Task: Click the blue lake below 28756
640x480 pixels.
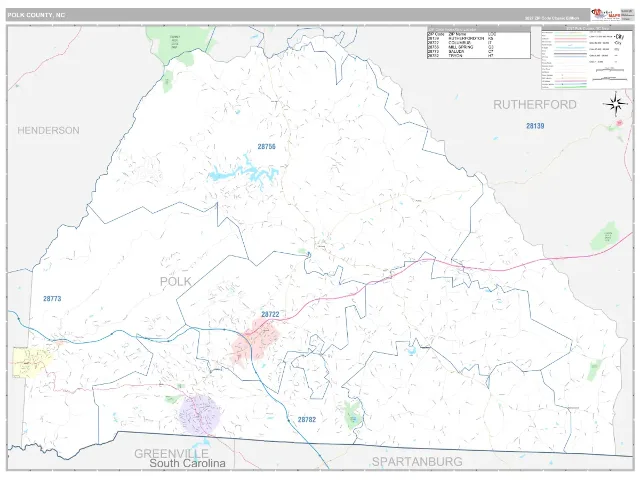Action: [245, 171]
